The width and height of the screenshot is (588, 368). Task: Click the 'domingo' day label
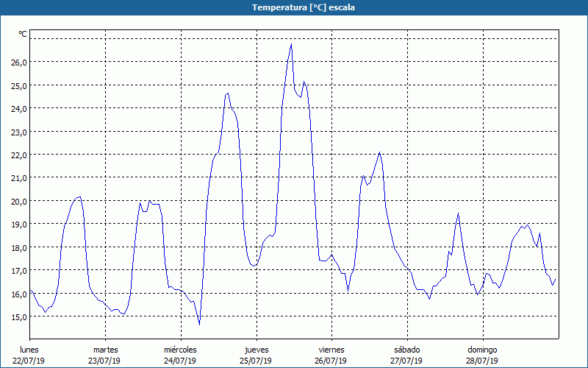pyautogui.click(x=482, y=350)
